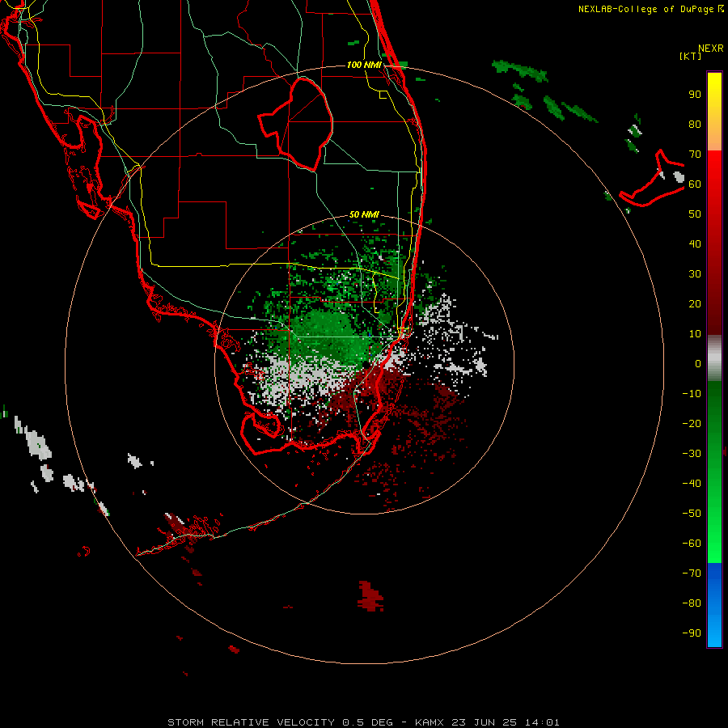This screenshot has width=728, height=728.
Task: Select the "0" tick label on velocity scale
Action: 698,364
